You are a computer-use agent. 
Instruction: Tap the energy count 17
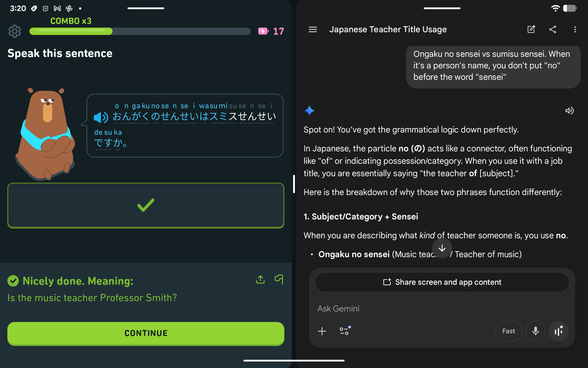[x=278, y=31]
